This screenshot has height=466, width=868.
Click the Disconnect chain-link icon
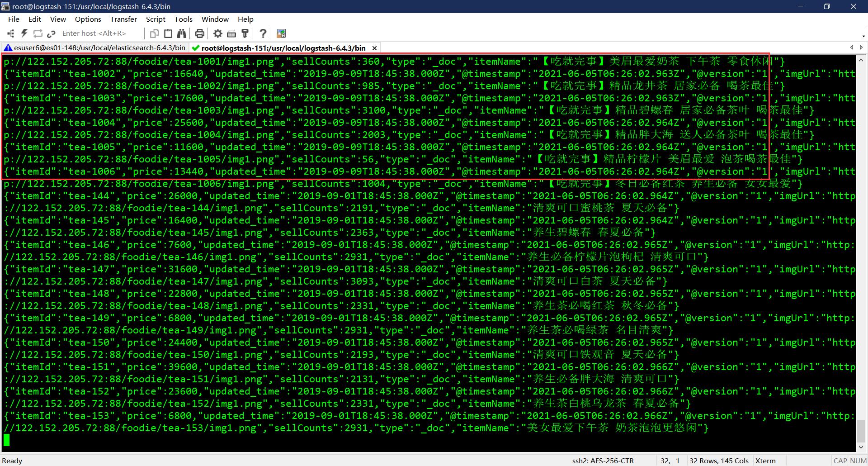tap(51, 33)
